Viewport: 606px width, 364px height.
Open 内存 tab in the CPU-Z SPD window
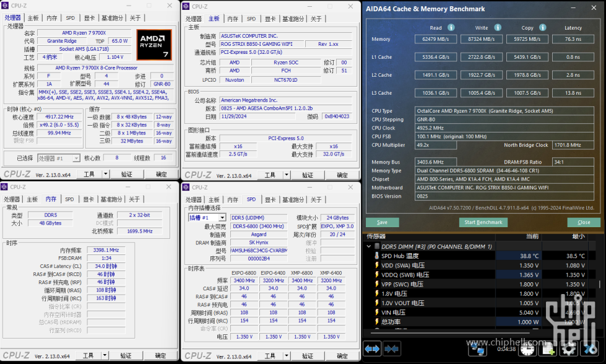click(233, 200)
